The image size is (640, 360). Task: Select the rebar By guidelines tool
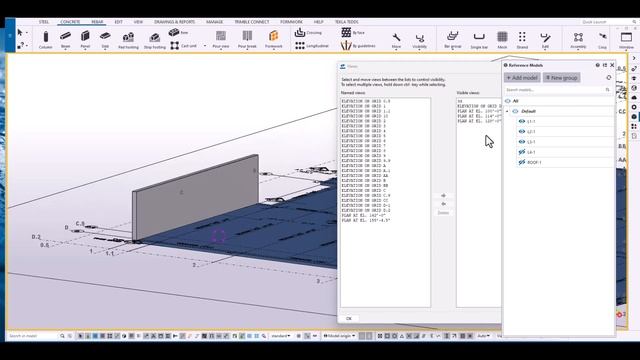tap(358, 46)
